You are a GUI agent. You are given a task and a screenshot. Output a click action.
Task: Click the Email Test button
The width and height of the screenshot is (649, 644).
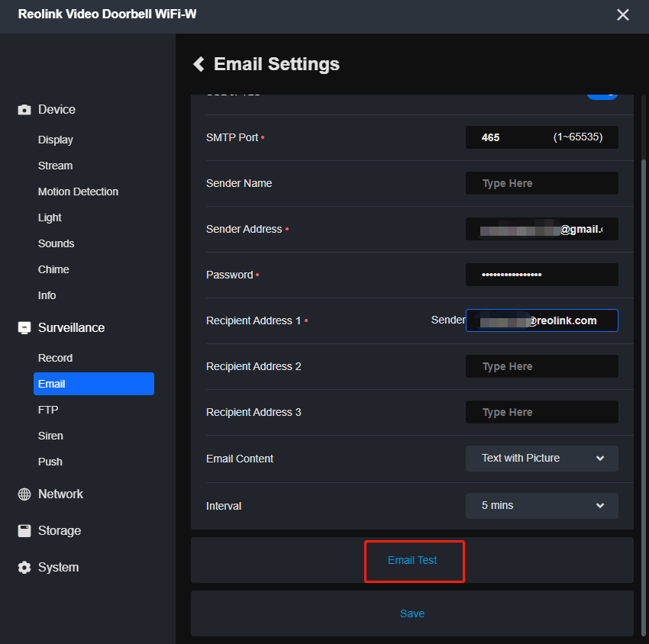coord(412,561)
